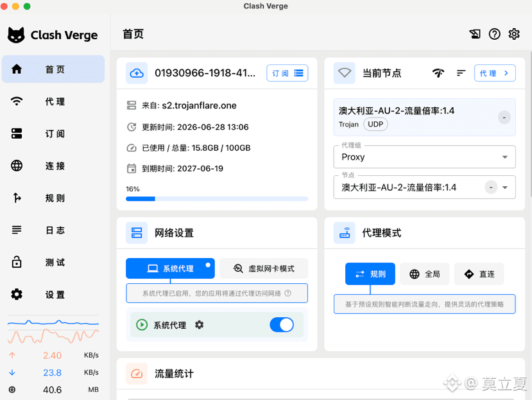Screen dimensions: 532x400
Task: Go to the 代理 proxy sidebar page
Action: 53,101
